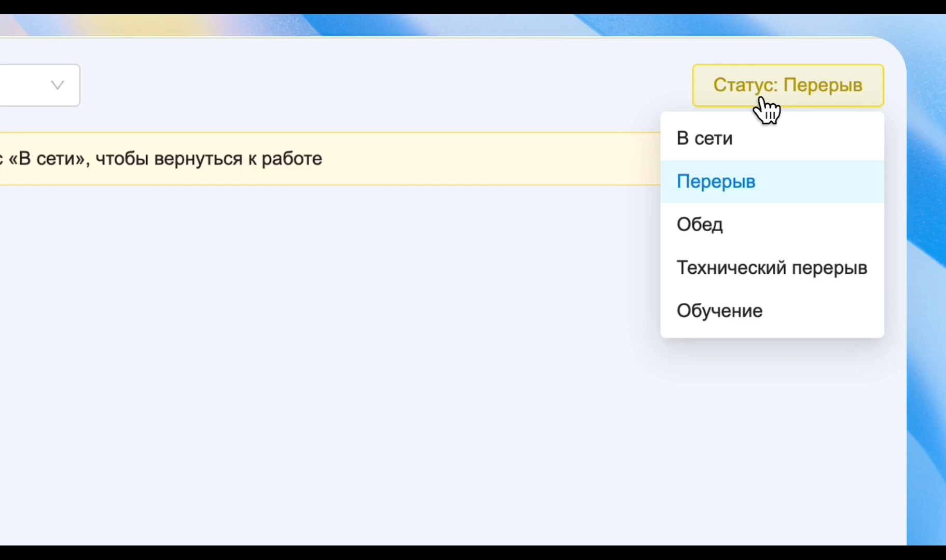The width and height of the screenshot is (946, 560).
Task: Choose «Перерыв» in the status menu
Action: tap(772, 181)
